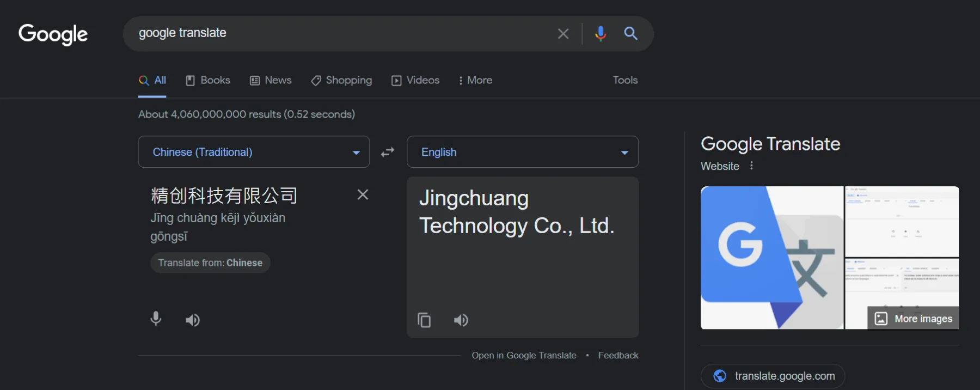The height and width of the screenshot is (390, 980).
Task: Click the Google Translate panel title
Action: (770, 144)
